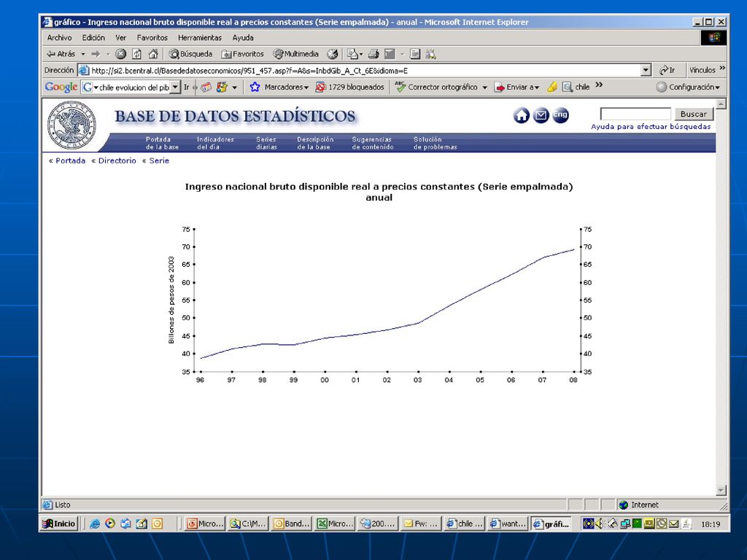The image size is (747, 560).
Task: Launch Internet Explorer from quick launch
Action: (x=95, y=524)
